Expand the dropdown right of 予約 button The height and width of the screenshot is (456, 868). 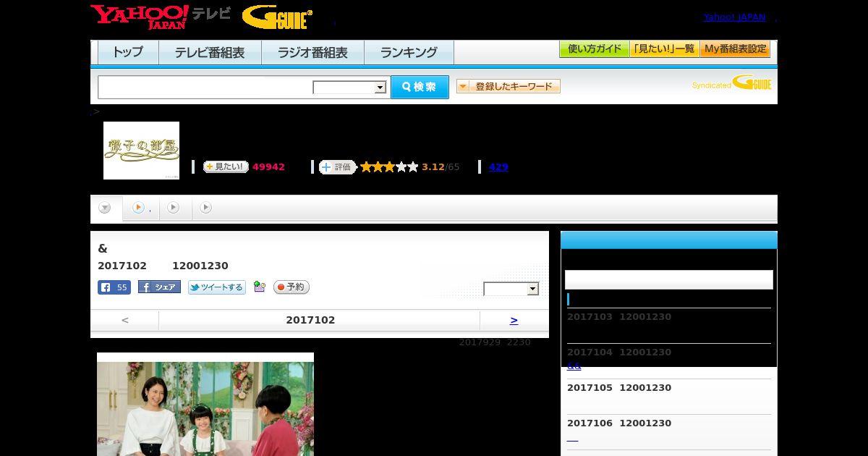(511, 289)
